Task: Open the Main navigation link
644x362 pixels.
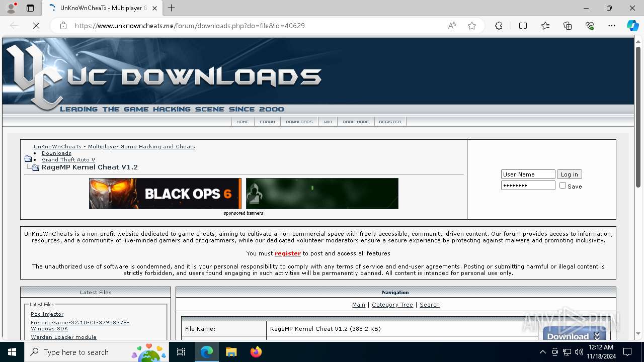Action: pyautogui.click(x=359, y=305)
